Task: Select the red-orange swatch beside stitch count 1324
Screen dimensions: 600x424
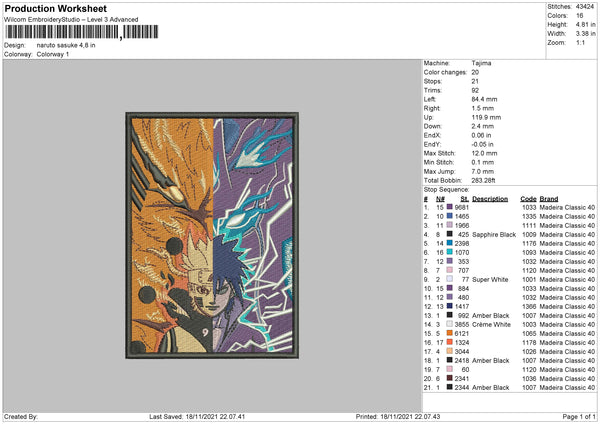Action: [x=450, y=342]
